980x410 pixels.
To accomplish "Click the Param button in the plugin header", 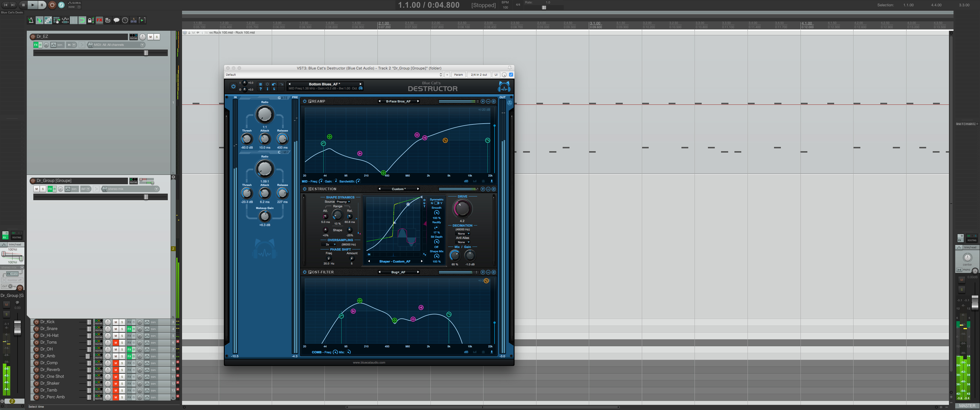I will [x=458, y=75].
